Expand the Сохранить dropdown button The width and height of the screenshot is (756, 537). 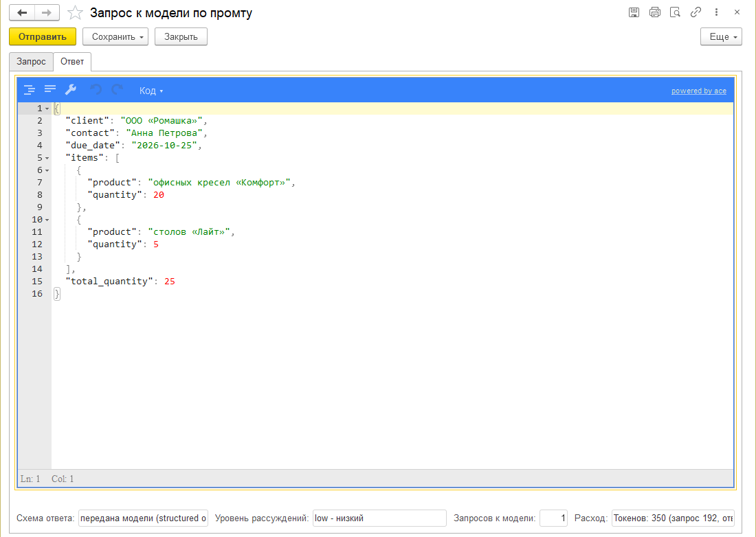pyautogui.click(x=115, y=36)
